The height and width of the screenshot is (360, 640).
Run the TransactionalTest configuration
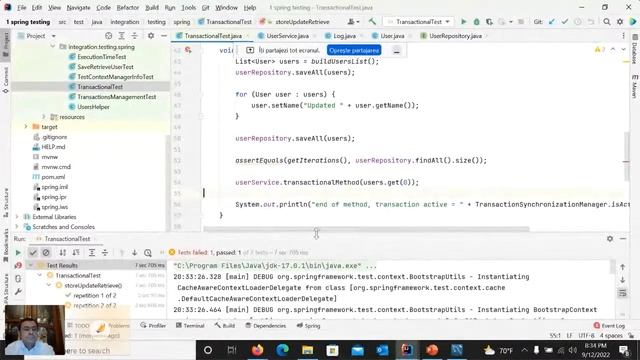coord(463,22)
